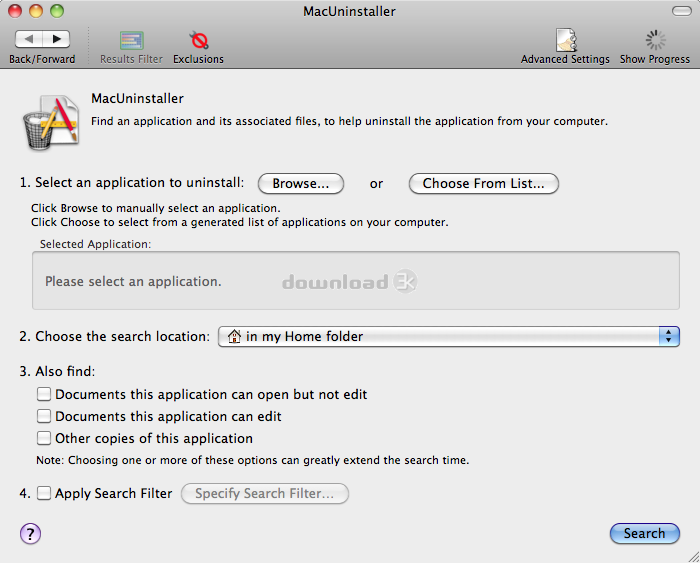Click the Specify Search Filter... button
700x563 pixels.
tap(265, 493)
